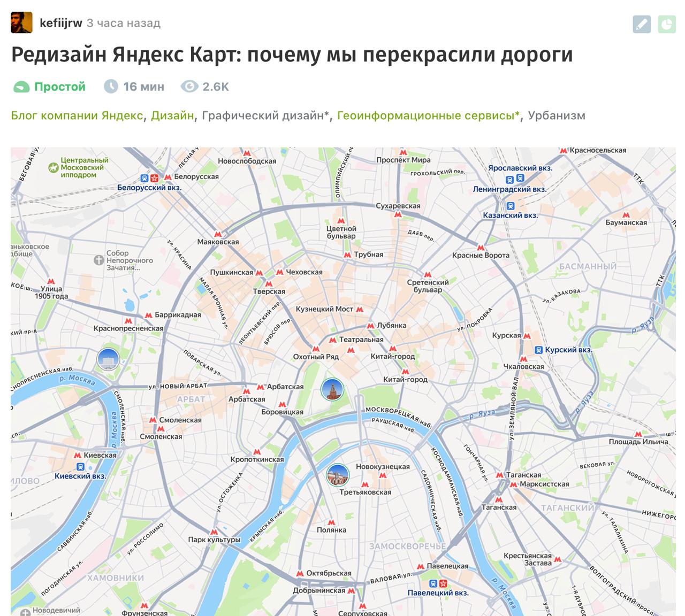This screenshot has width=685, height=616.
Task: Open the Дизайн hub link
Action: point(172,115)
